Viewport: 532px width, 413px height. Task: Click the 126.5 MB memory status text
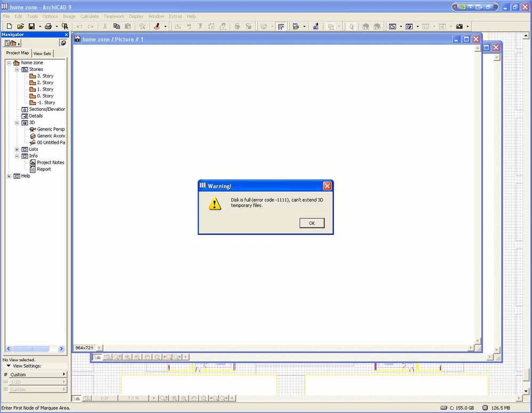[x=501, y=408]
